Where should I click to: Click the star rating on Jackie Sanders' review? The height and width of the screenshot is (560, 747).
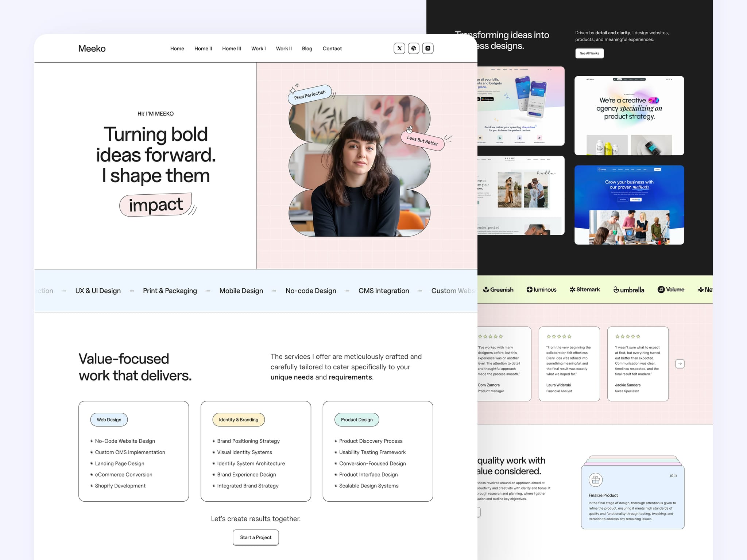pyautogui.click(x=627, y=337)
